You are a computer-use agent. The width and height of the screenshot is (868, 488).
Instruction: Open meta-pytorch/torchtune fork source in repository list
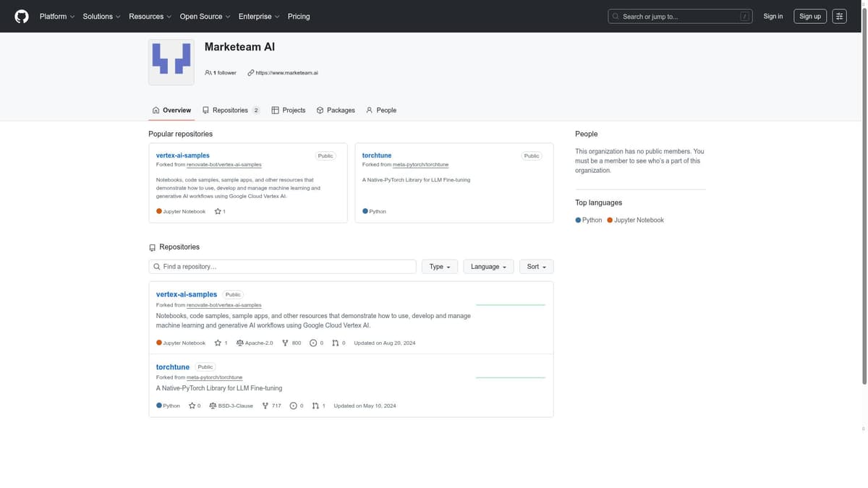214,377
